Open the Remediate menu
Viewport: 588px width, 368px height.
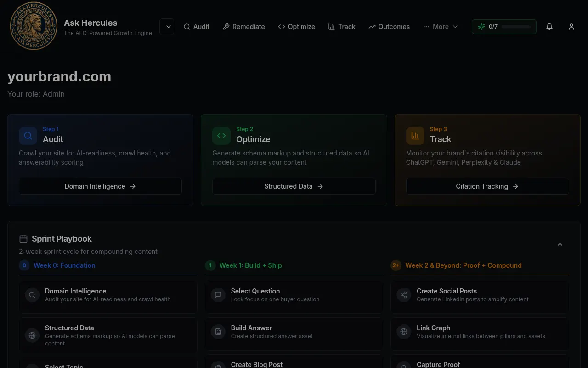click(244, 27)
